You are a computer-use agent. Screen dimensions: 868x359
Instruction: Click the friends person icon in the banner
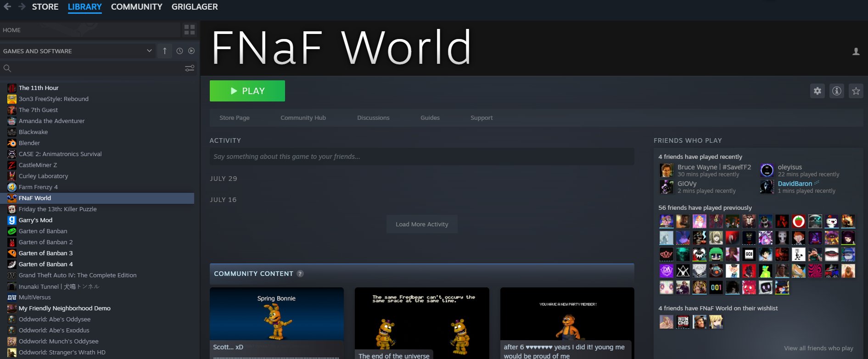pos(856,51)
